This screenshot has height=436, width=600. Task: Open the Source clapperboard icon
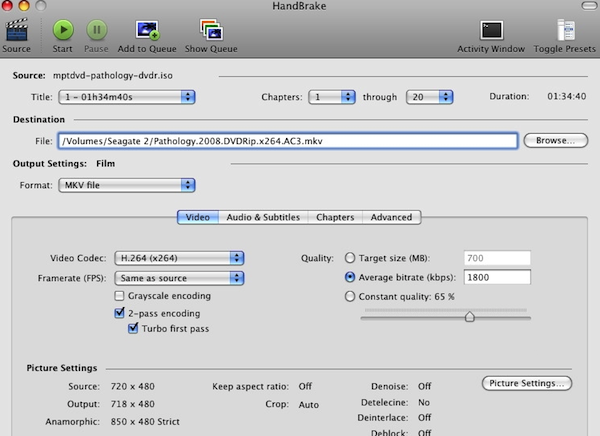[x=16, y=30]
